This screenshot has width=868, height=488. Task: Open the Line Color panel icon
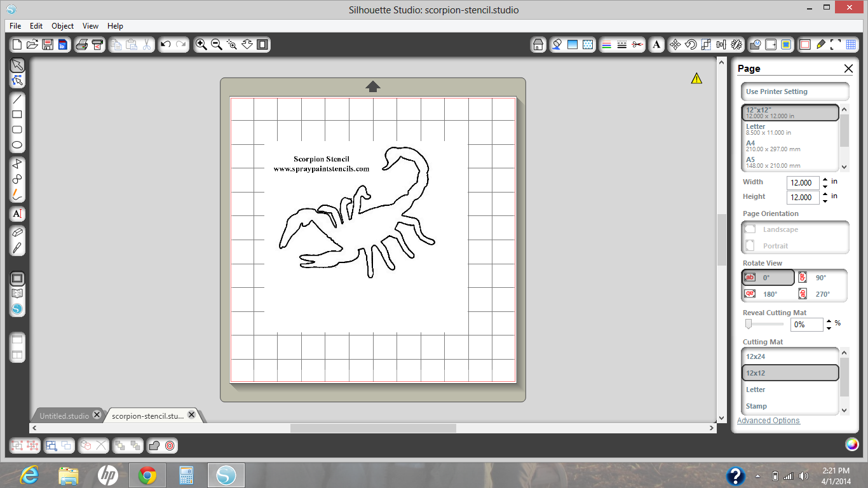[606, 44]
